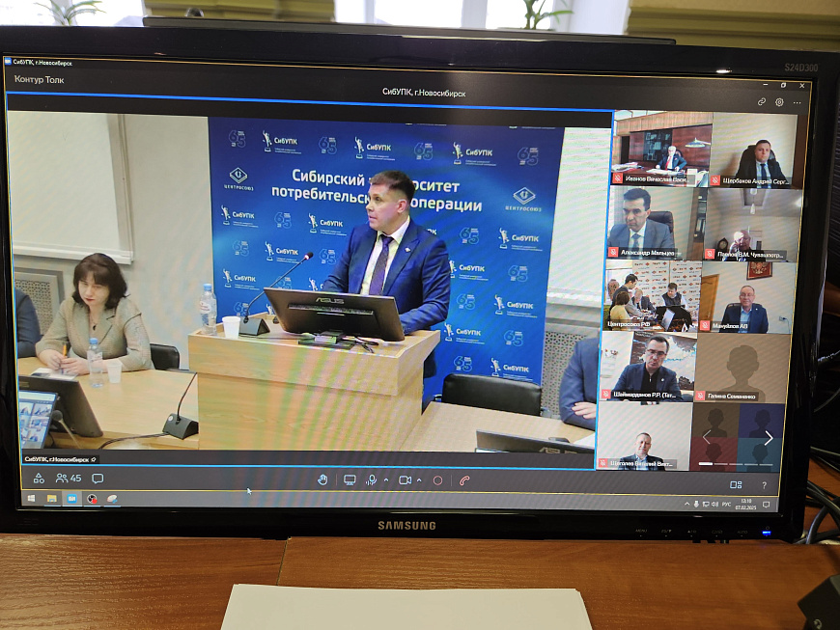Click the microphone icon in system tray
The width and height of the screenshot is (840, 630).
tap(696, 505)
